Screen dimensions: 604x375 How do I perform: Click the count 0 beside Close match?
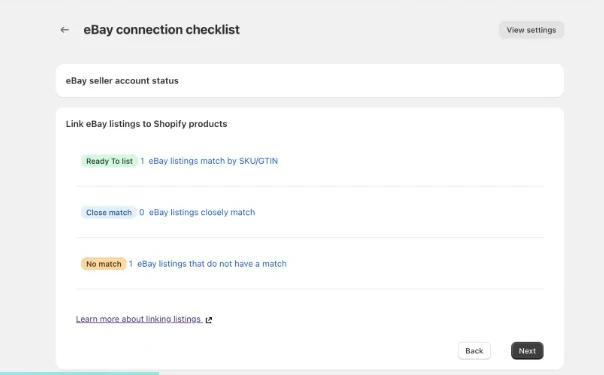coord(142,213)
